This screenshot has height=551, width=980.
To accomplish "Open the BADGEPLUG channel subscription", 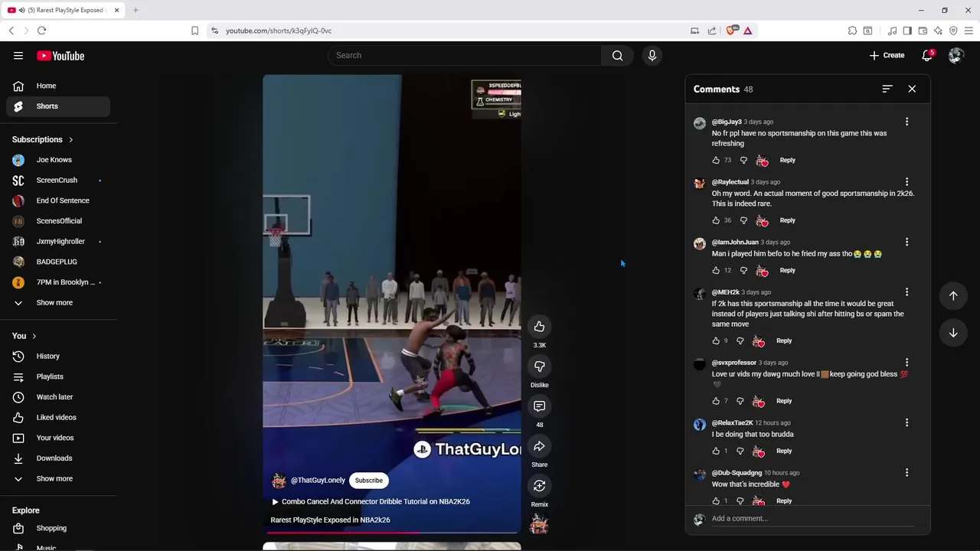I will coord(58,262).
